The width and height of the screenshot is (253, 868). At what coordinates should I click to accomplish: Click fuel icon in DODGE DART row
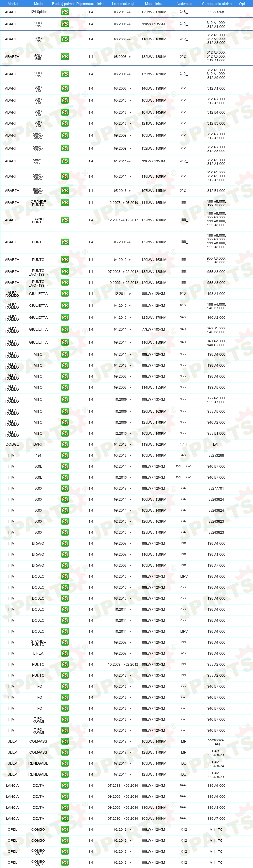coord(65,444)
